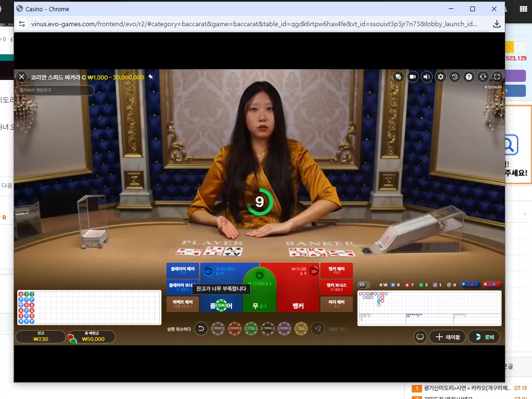Open the 광기신미도리 post link in background page
This screenshot has width=532, height=399.
point(467,388)
